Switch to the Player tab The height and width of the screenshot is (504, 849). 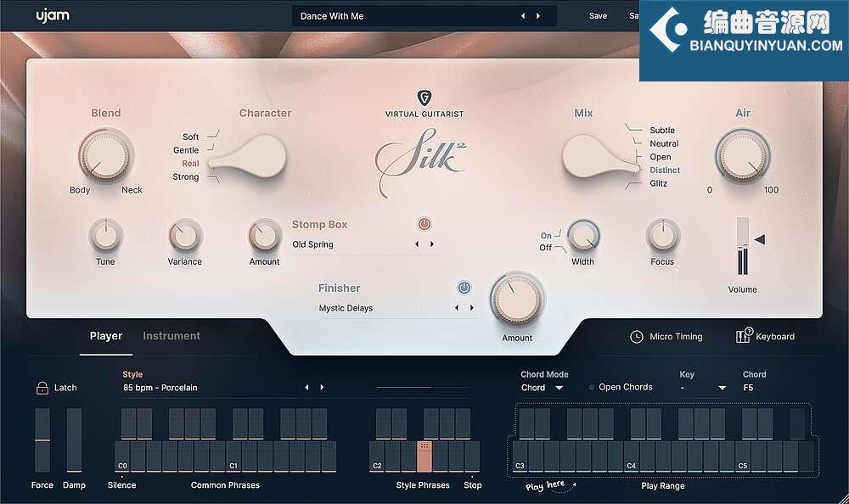[x=106, y=336]
